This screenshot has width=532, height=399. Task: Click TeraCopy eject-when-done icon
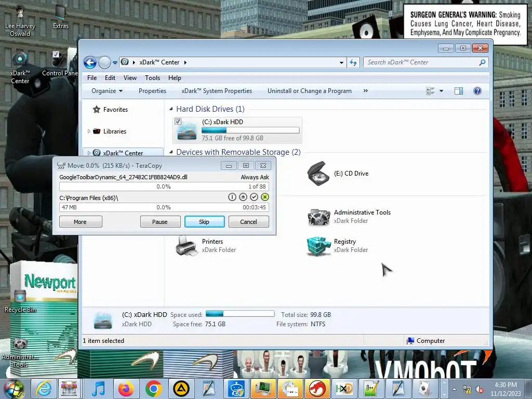click(x=243, y=197)
